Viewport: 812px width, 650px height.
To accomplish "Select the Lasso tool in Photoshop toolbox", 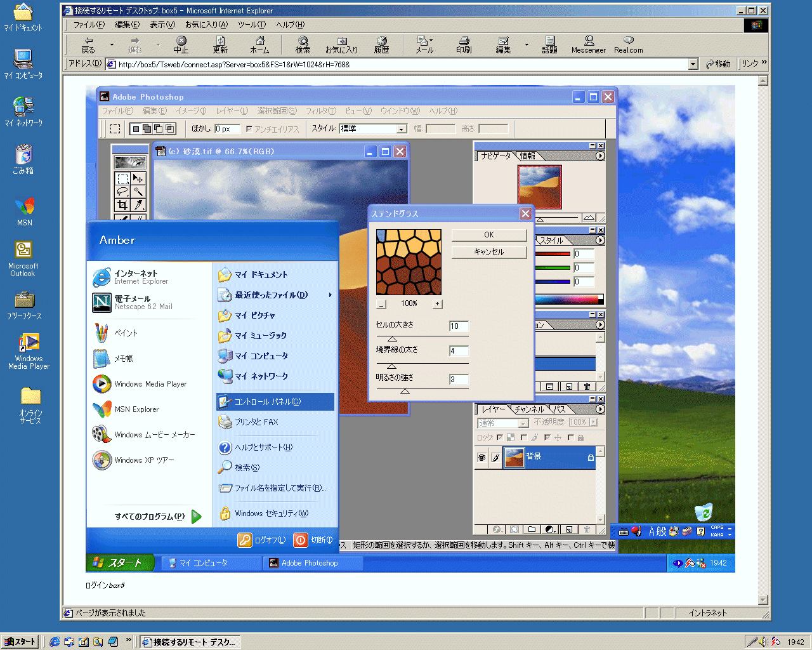I will (123, 192).
